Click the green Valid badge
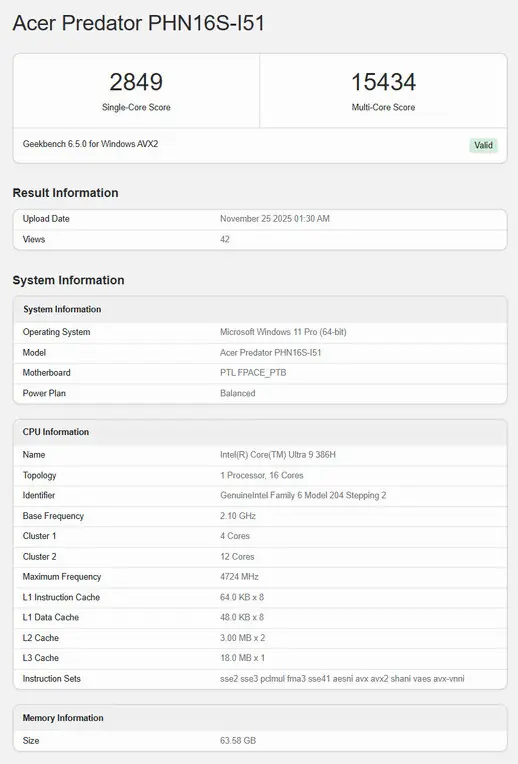The image size is (518, 764). pyautogui.click(x=483, y=145)
